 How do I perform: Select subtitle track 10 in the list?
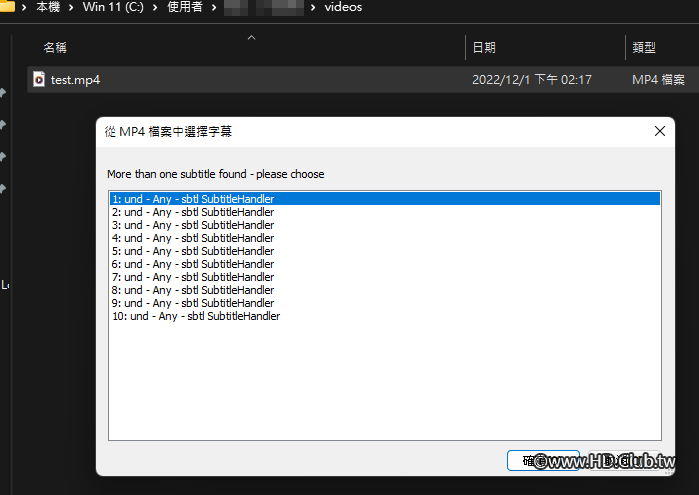click(385, 316)
